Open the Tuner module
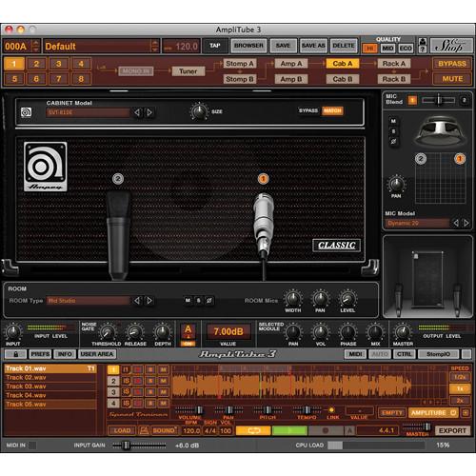The image size is (476, 476). coord(188,71)
